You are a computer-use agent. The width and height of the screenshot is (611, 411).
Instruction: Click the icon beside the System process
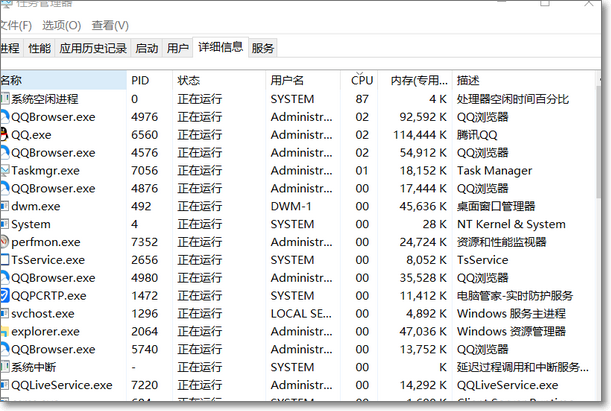click(5, 224)
